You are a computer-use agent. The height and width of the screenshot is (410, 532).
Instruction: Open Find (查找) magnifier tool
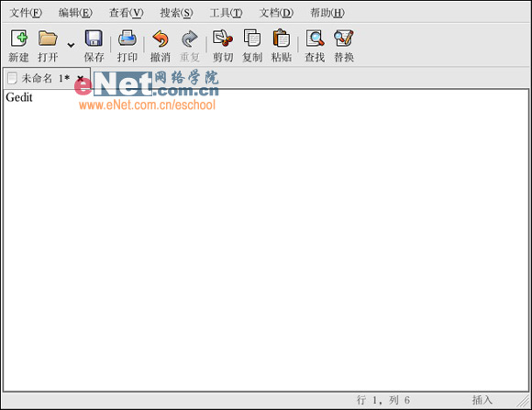(x=315, y=38)
